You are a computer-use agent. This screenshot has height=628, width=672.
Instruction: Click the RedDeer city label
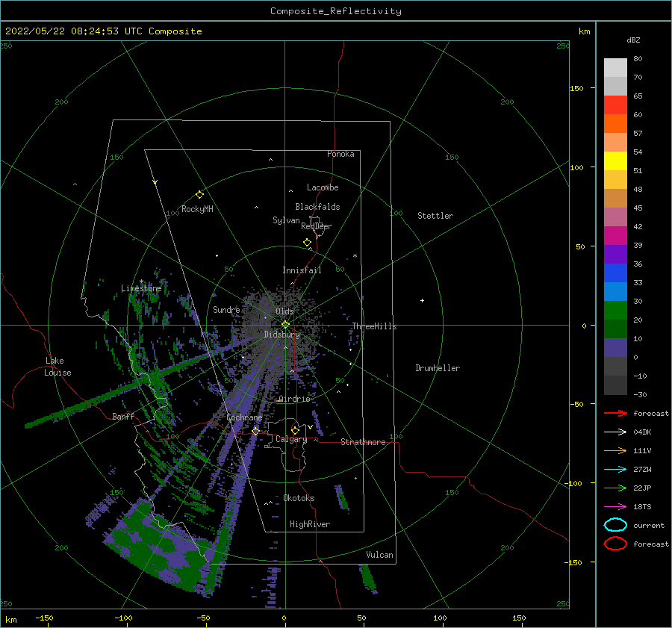[x=317, y=226]
